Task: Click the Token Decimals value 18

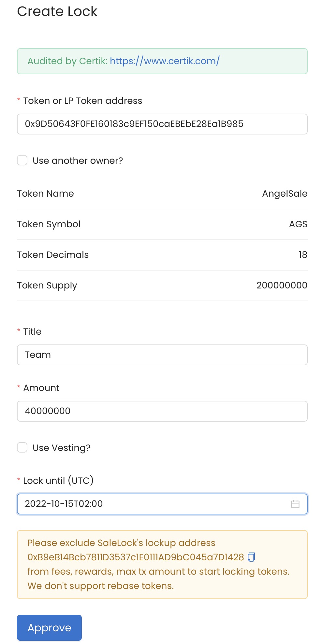Action: coord(303,255)
